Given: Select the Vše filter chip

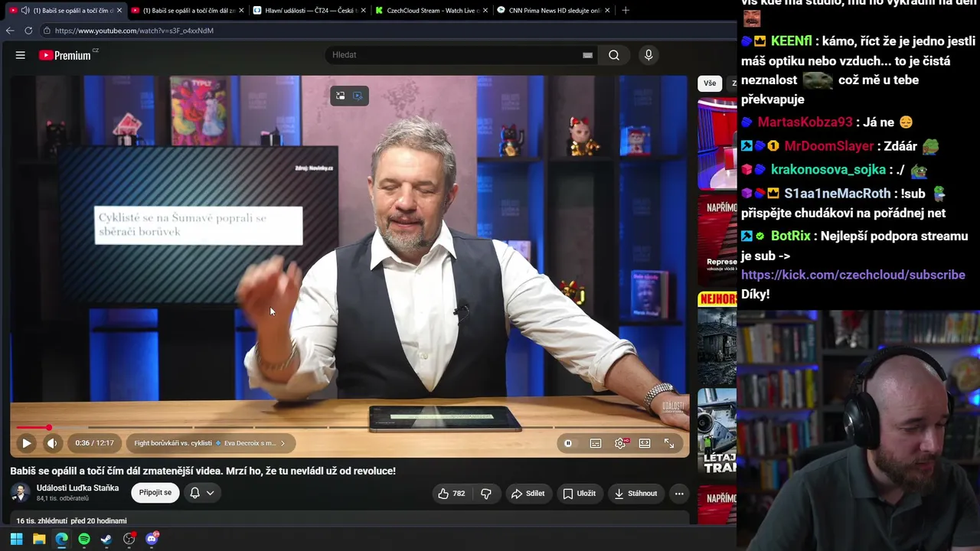Looking at the screenshot, I should pos(710,83).
